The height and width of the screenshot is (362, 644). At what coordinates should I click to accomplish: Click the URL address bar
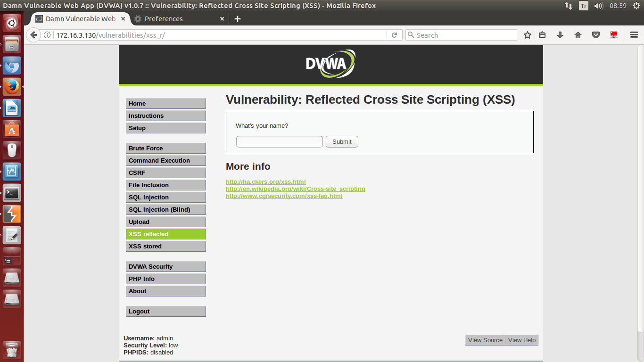[219, 35]
